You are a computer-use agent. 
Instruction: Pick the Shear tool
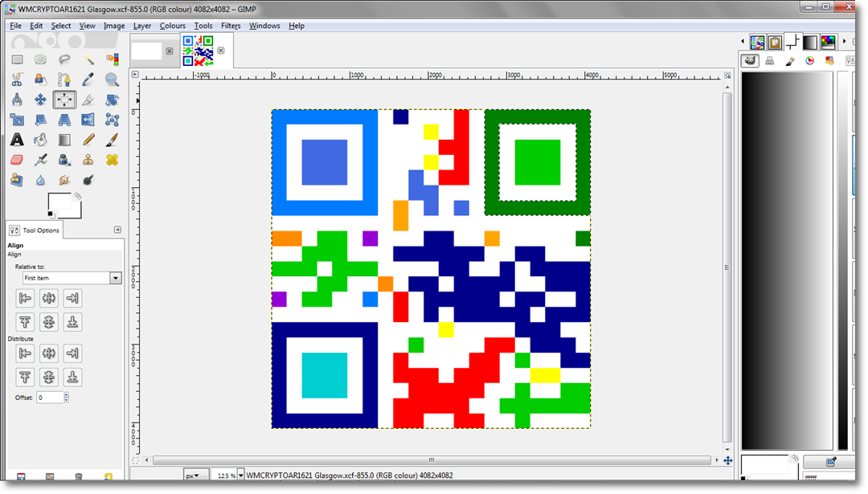click(x=40, y=120)
